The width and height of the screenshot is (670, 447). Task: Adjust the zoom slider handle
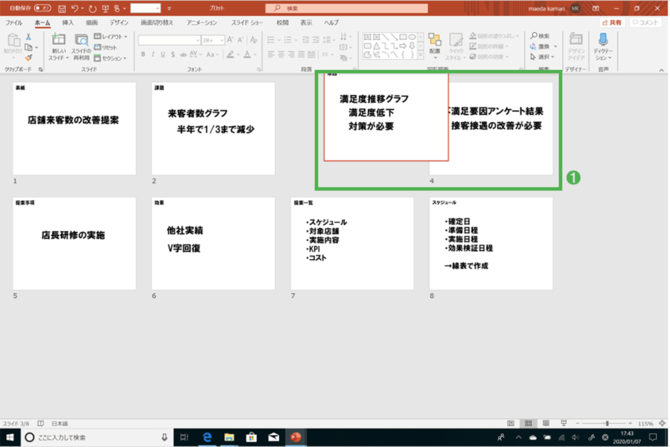click(607, 423)
